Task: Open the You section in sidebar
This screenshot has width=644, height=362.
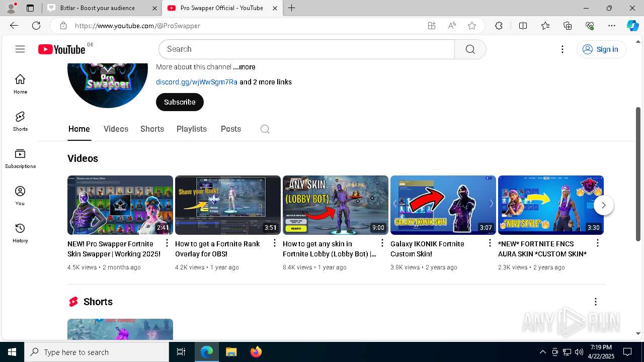Action: (20, 196)
